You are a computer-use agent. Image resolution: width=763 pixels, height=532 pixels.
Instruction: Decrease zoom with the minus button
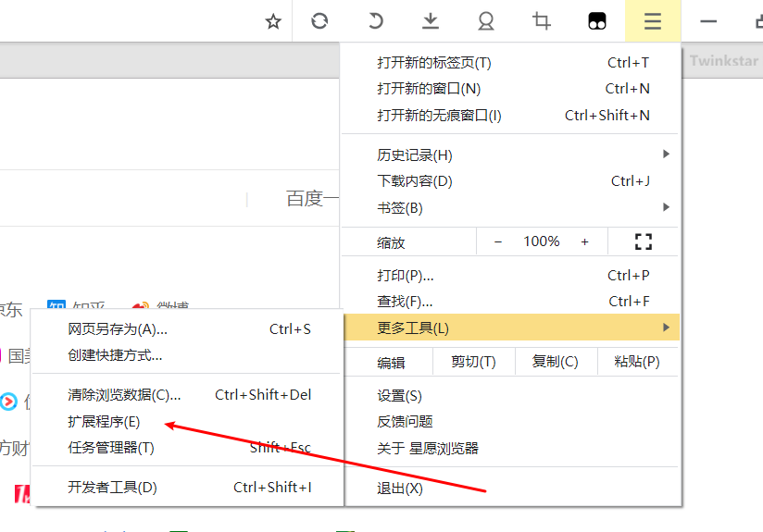[x=498, y=241]
